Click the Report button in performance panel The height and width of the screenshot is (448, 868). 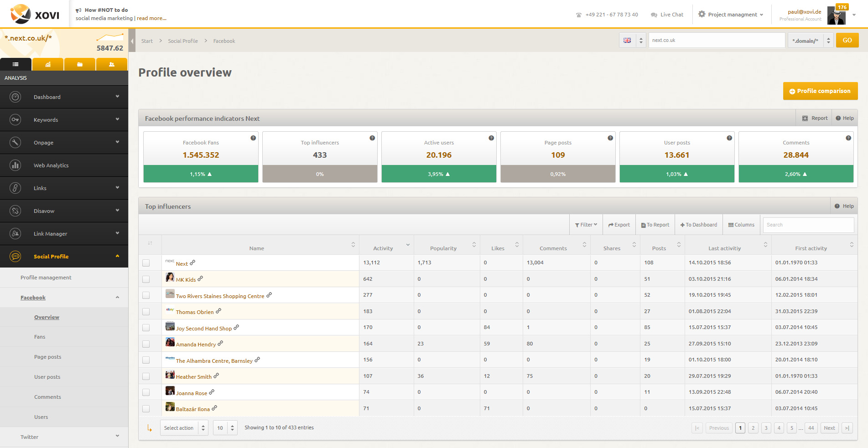coord(815,118)
